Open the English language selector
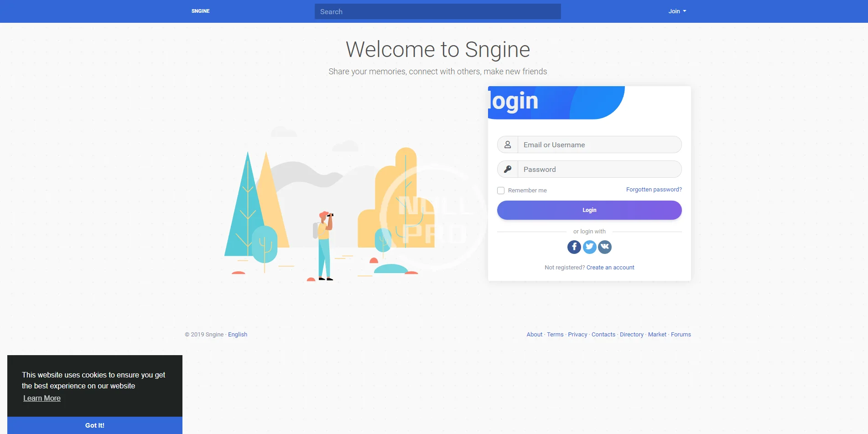Image resolution: width=868 pixels, height=434 pixels. coord(238,334)
